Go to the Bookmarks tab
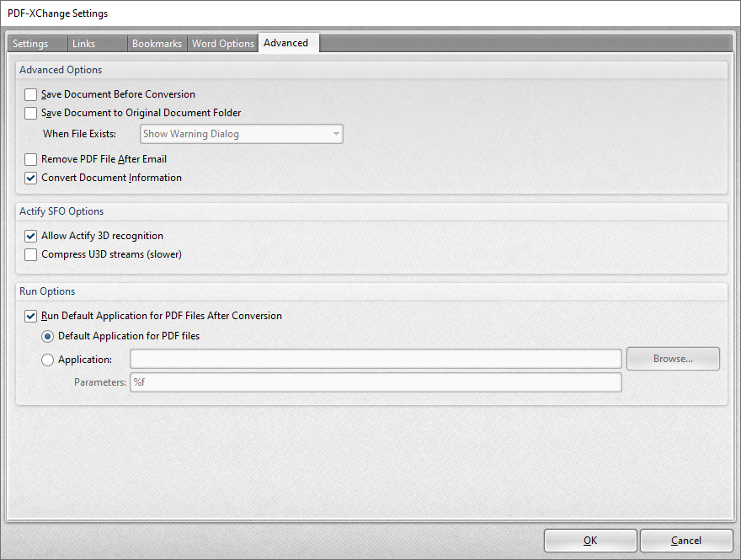Screen dimensions: 741x560 click(x=157, y=43)
